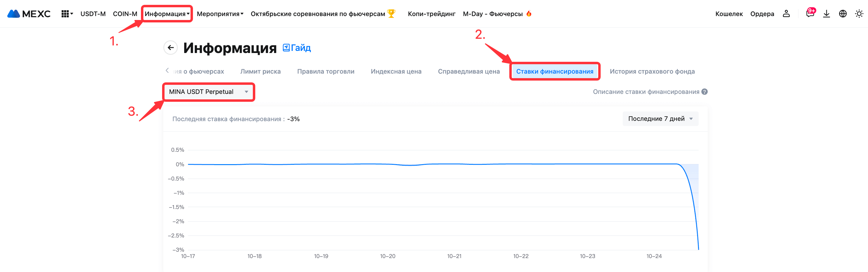Open the user profile icon

(786, 14)
